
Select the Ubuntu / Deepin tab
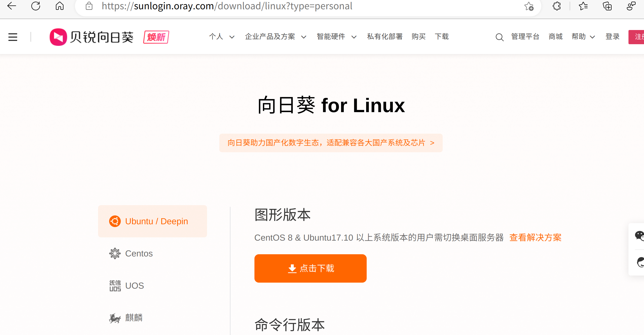click(x=153, y=221)
